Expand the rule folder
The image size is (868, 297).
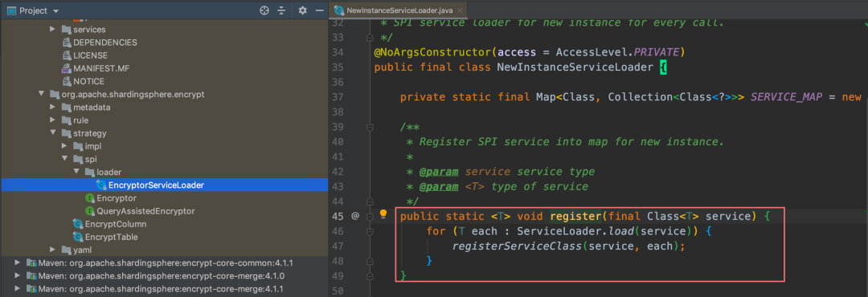pos(52,120)
